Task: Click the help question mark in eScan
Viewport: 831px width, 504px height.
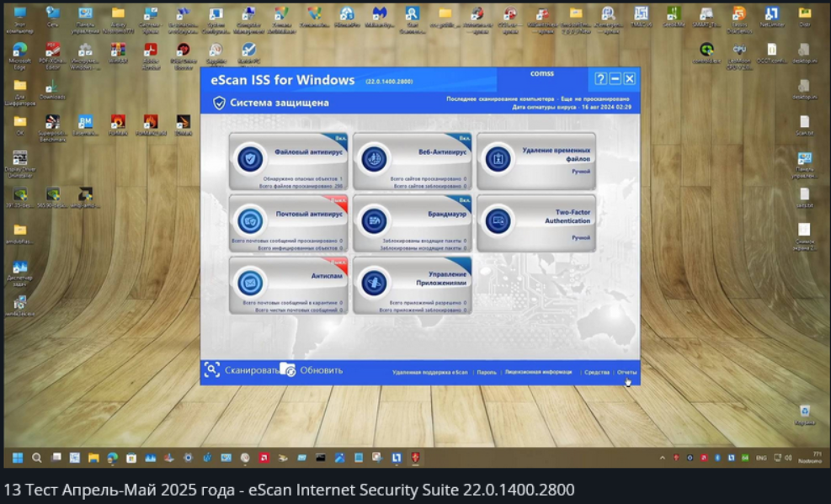Action: [600, 79]
